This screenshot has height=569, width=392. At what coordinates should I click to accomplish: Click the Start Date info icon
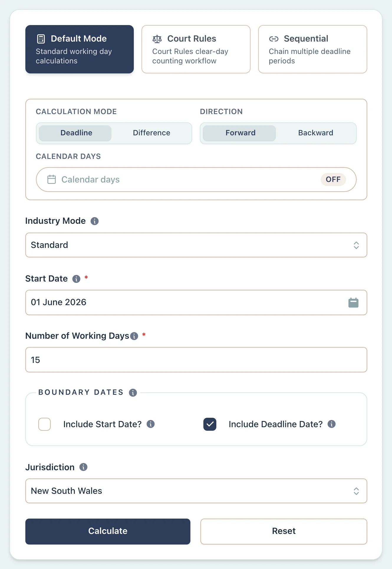coord(76,279)
